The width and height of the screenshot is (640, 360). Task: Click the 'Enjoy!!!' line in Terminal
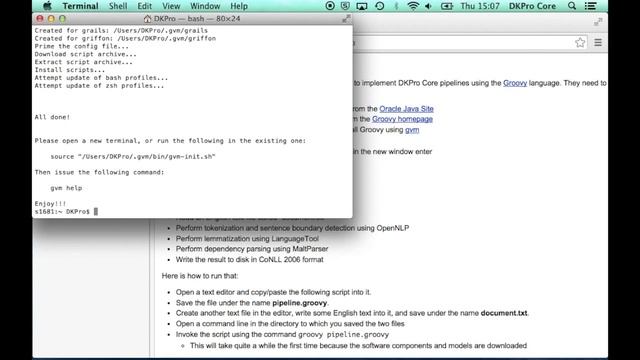click(50, 204)
